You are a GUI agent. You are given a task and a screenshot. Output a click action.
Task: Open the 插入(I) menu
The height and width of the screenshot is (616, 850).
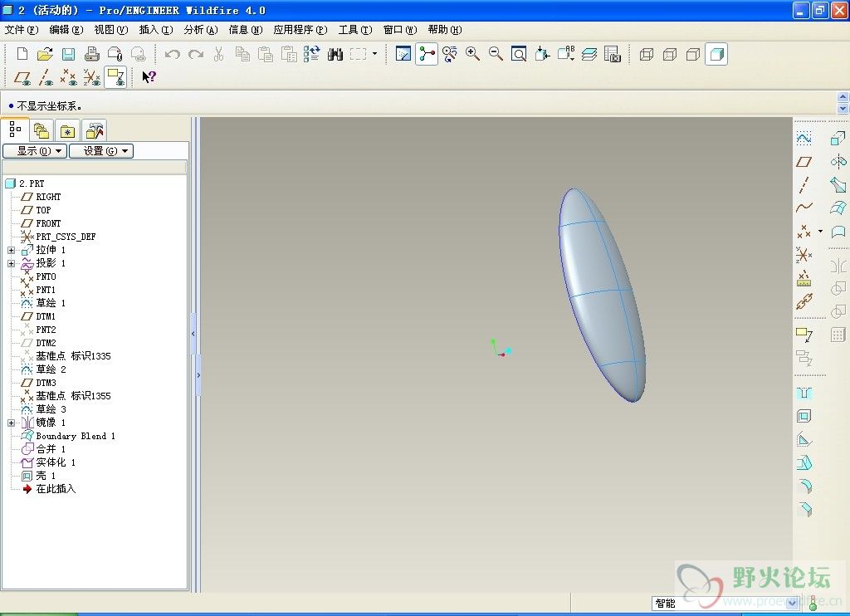tap(156, 29)
